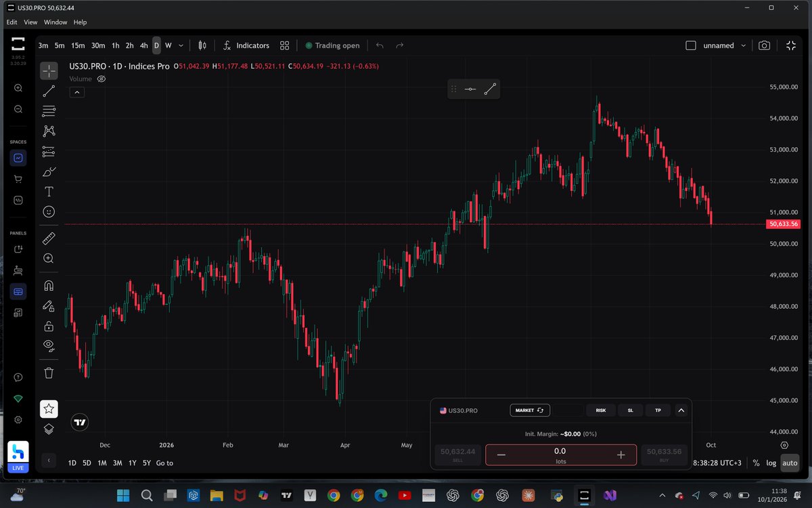Switch to the 4h timeframe

(x=143, y=45)
